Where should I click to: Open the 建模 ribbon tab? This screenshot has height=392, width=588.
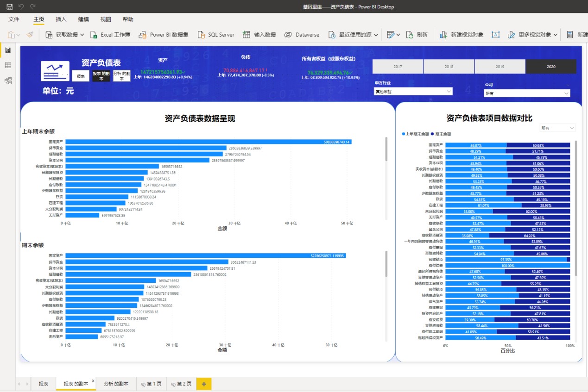coord(83,19)
